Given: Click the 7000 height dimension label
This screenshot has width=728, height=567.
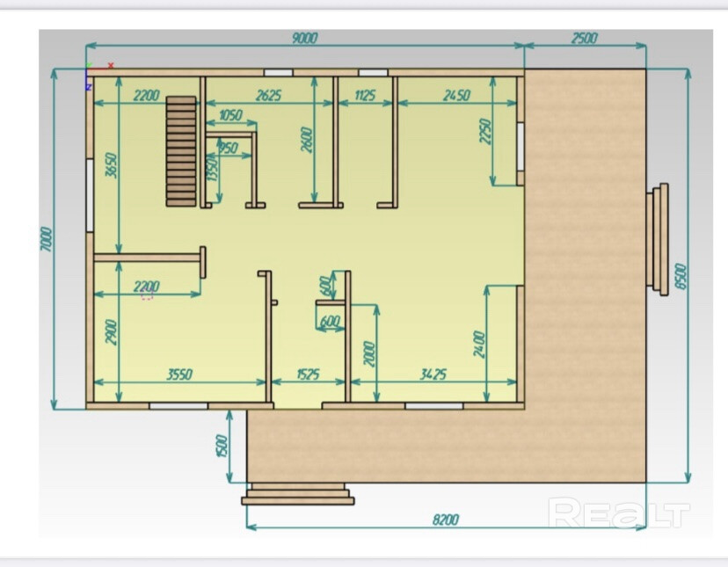Looking at the screenshot, I should tap(47, 239).
